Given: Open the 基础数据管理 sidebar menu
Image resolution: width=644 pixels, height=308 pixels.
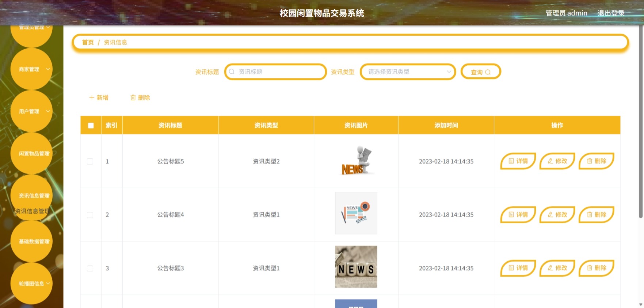Looking at the screenshot, I should (x=31, y=241).
